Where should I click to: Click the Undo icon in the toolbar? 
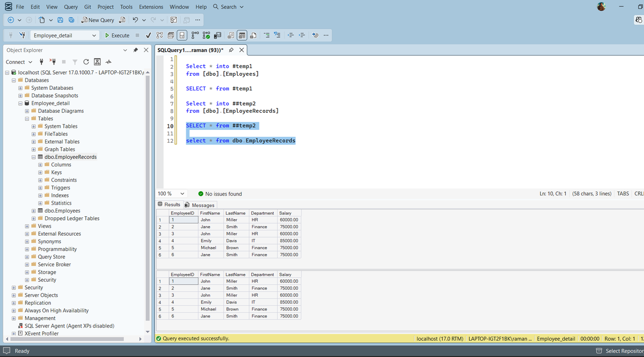point(135,20)
